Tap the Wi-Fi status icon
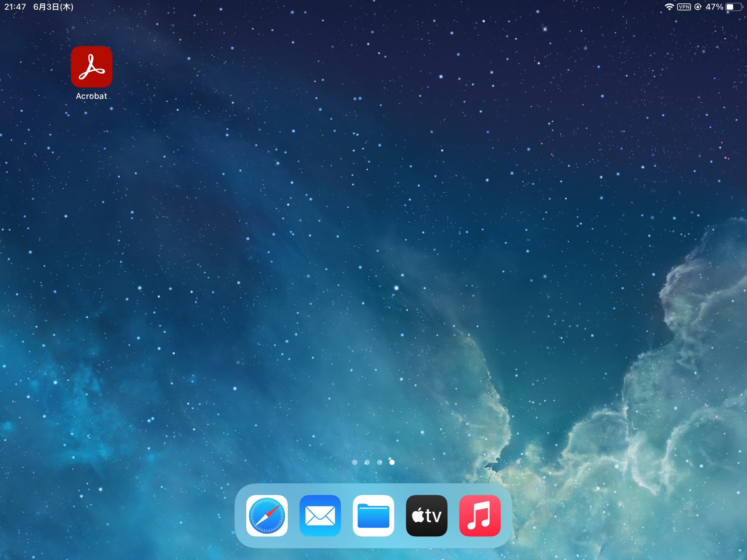747x560 pixels. click(x=669, y=7)
